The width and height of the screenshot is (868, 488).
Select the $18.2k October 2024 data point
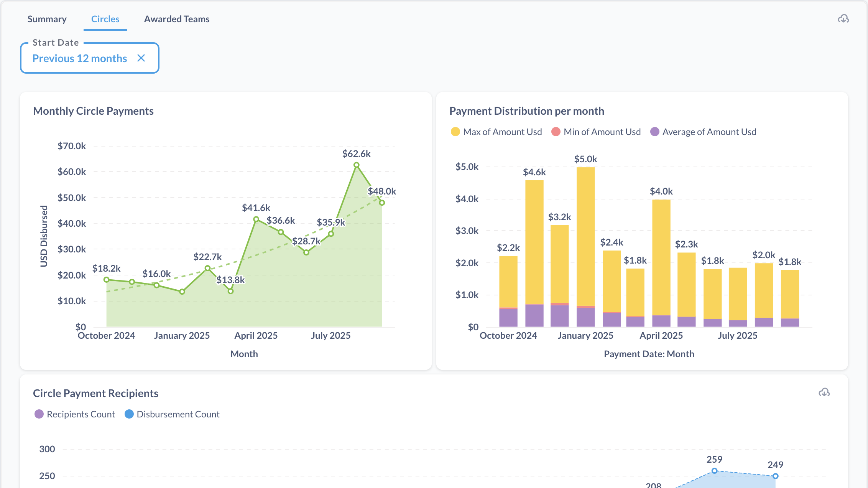click(107, 280)
